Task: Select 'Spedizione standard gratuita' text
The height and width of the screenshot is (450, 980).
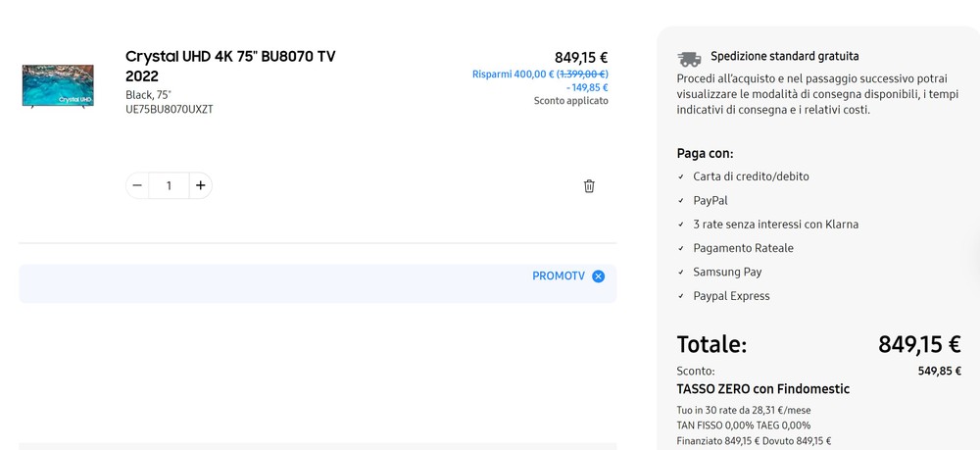Action: (784, 56)
